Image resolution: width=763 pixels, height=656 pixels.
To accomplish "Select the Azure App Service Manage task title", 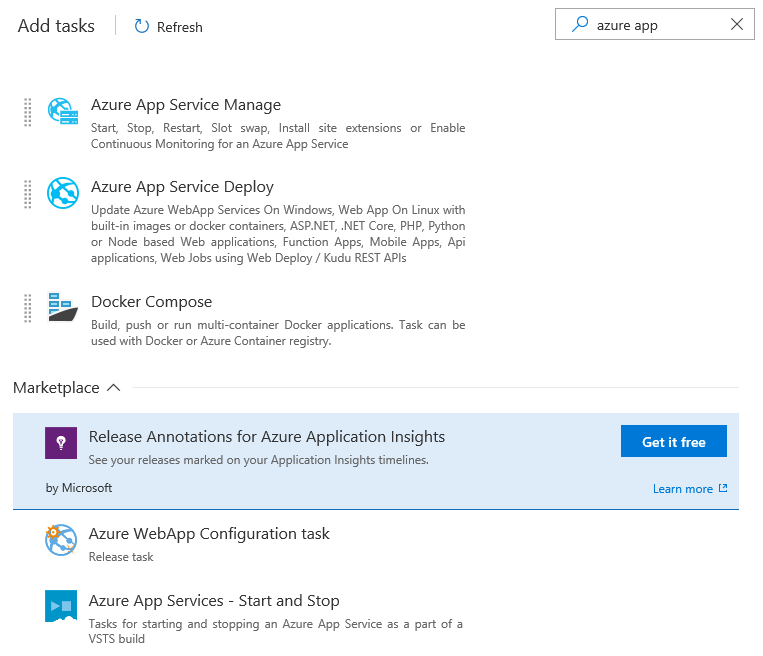I will point(185,105).
